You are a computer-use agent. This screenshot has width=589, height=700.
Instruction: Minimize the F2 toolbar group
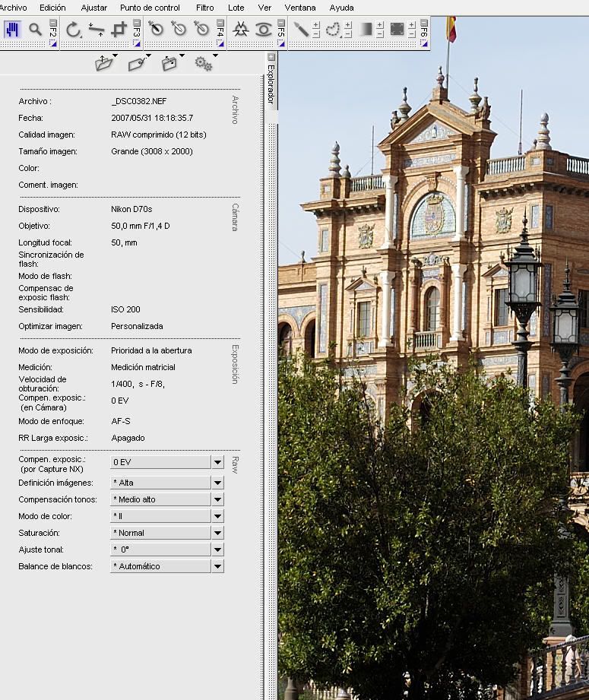(x=53, y=22)
